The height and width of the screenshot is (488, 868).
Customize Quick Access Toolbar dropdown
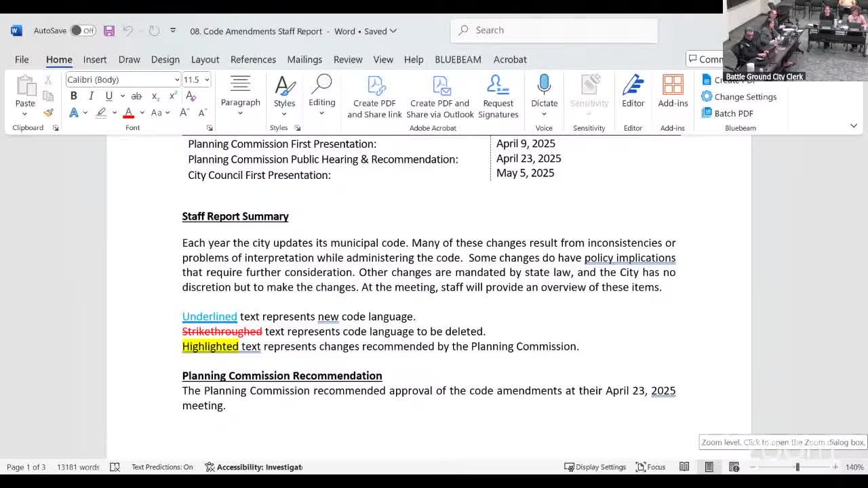click(173, 30)
